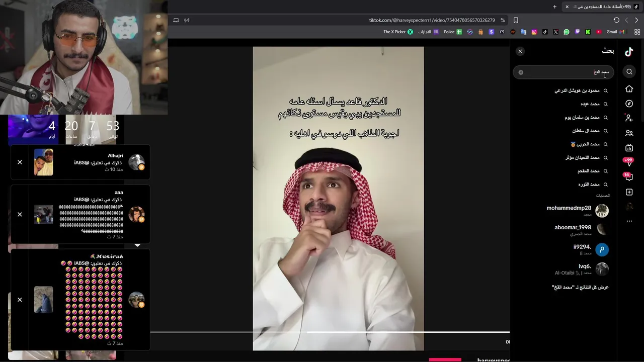
Task: Open Twitch bookmark icon
Action: 577,32
